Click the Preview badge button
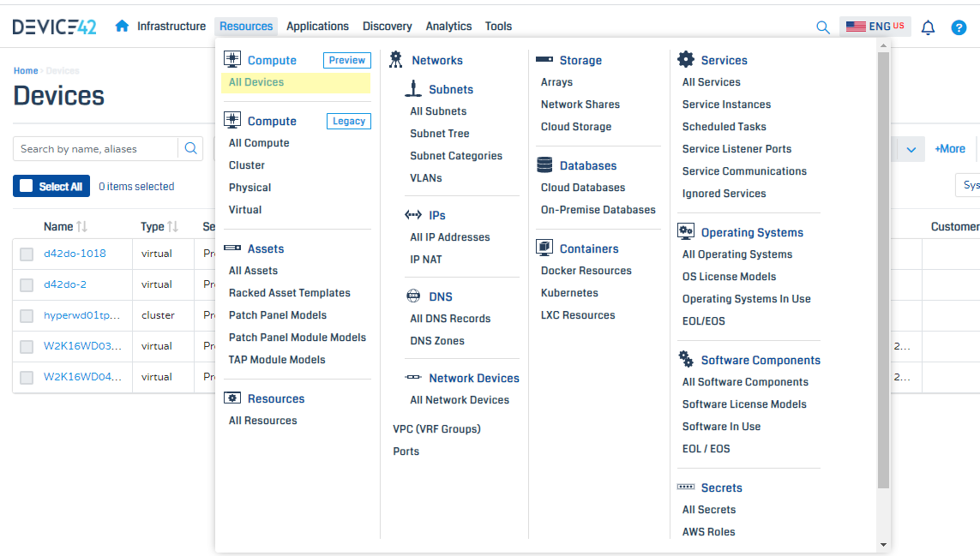The image size is (980, 556). [x=347, y=60]
